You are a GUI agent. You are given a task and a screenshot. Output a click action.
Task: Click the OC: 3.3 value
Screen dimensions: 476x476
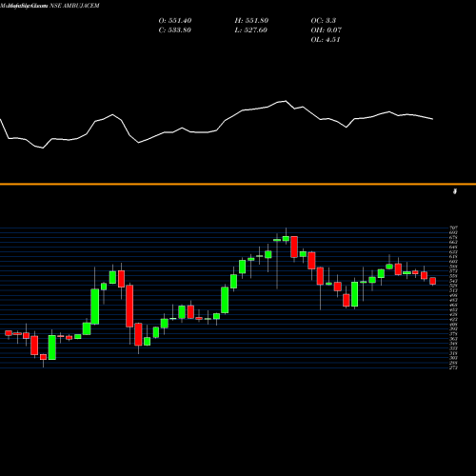(x=324, y=21)
